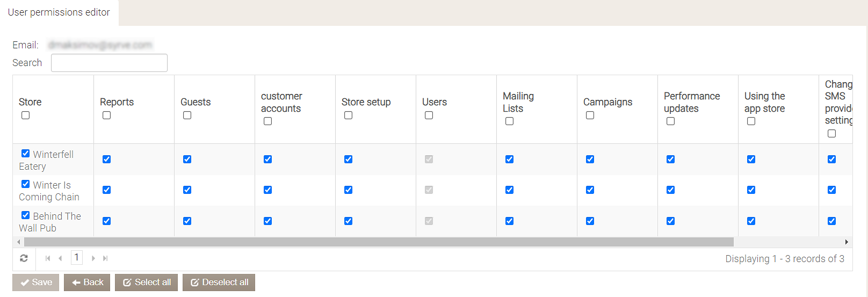Toggle the Reports column header checkbox
Viewport: 868px width, 297px height.
[x=106, y=115]
